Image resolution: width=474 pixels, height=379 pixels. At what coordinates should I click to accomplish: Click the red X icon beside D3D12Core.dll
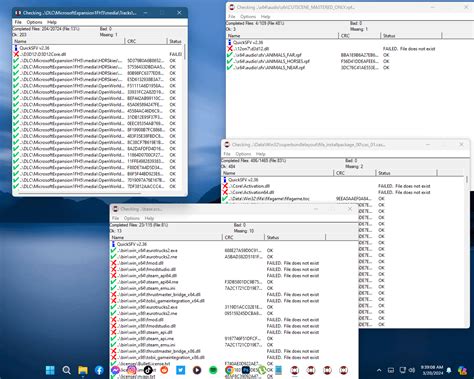(x=16, y=54)
